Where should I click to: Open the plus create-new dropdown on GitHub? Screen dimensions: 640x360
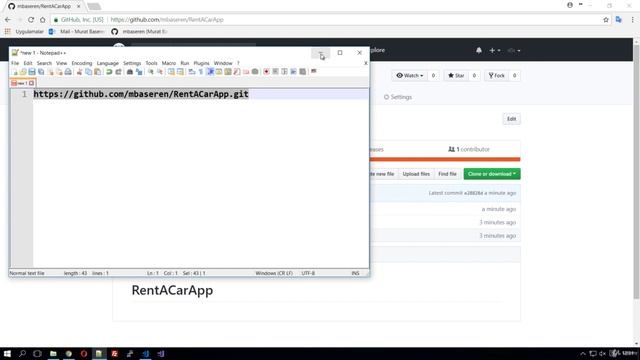495,50
